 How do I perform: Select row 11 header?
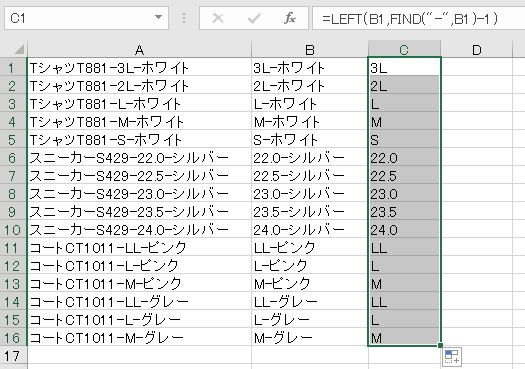13,248
